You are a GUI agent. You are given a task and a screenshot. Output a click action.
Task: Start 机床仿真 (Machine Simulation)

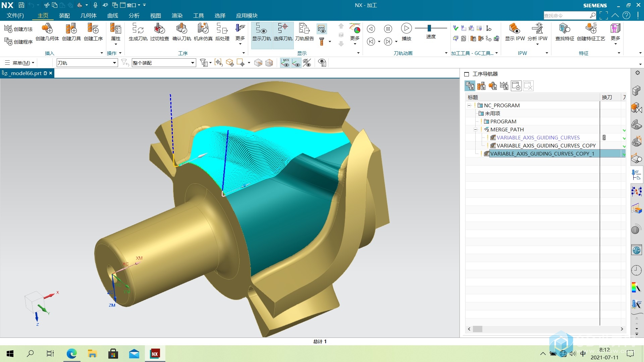point(203,32)
